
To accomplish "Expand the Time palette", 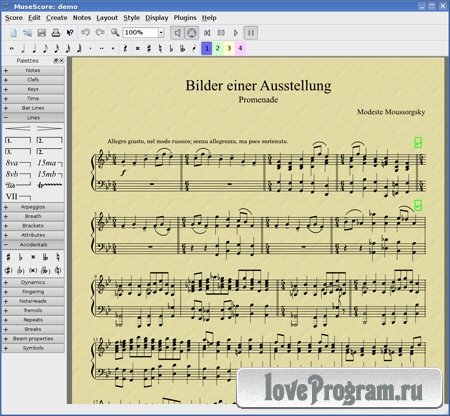I will (x=33, y=99).
